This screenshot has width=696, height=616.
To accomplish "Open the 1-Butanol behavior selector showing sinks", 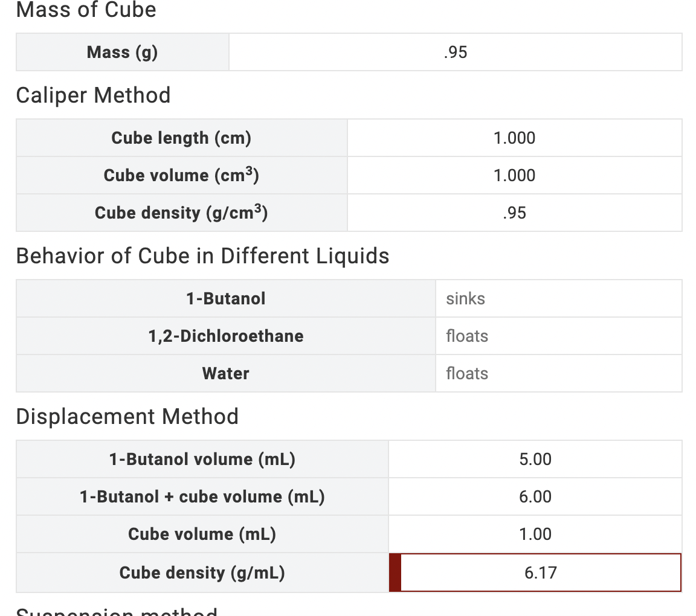I will [559, 298].
